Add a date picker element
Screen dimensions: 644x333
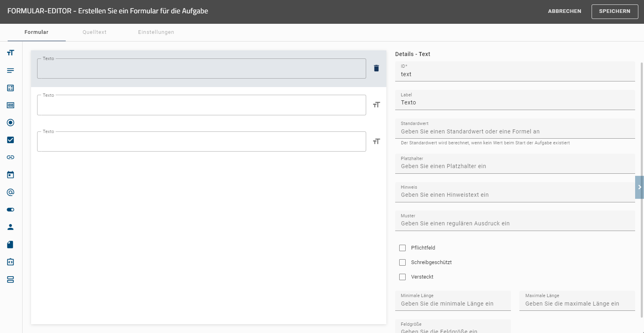pyautogui.click(x=10, y=175)
